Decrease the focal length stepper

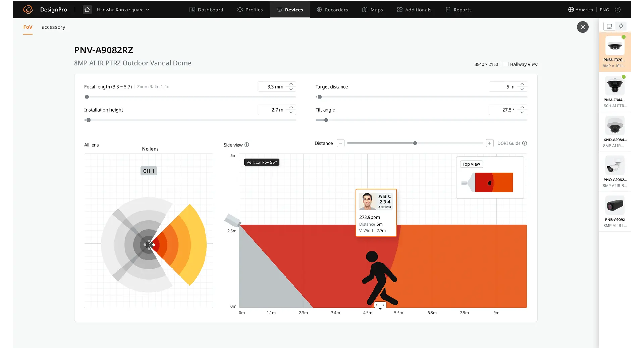point(291,89)
